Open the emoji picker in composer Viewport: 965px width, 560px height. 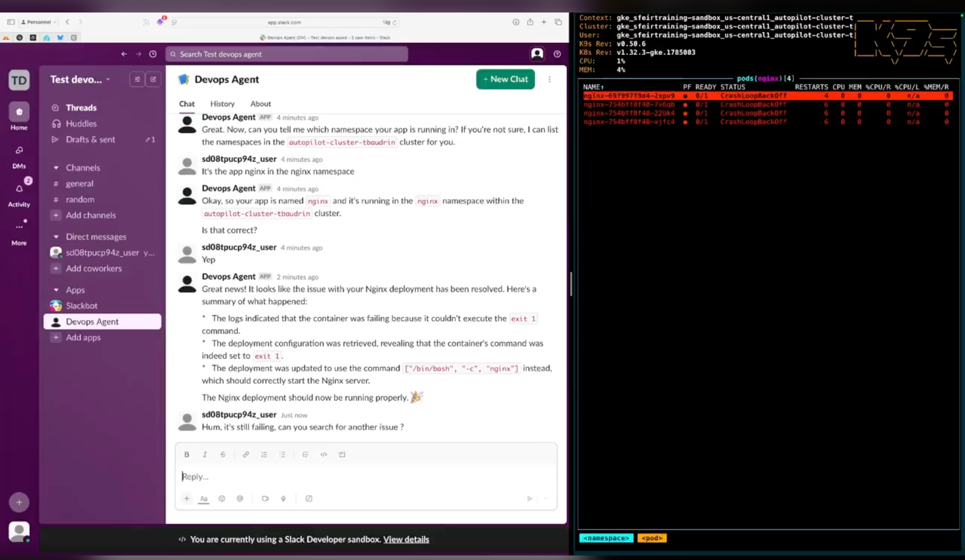[222, 498]
